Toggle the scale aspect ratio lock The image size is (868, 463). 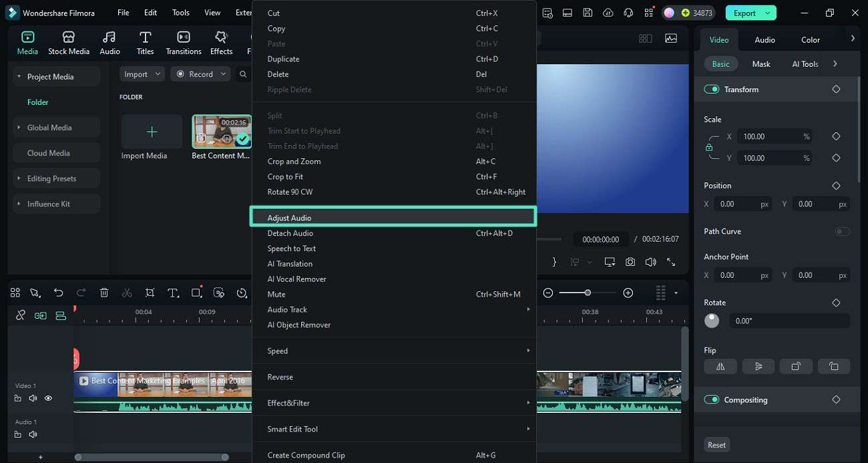[x=709, y=148]
